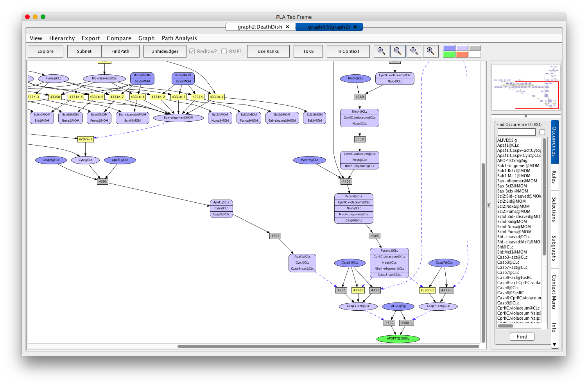Select the Nlrc4@CLc oval node
588x387 pixels.
tap(355, 78)
